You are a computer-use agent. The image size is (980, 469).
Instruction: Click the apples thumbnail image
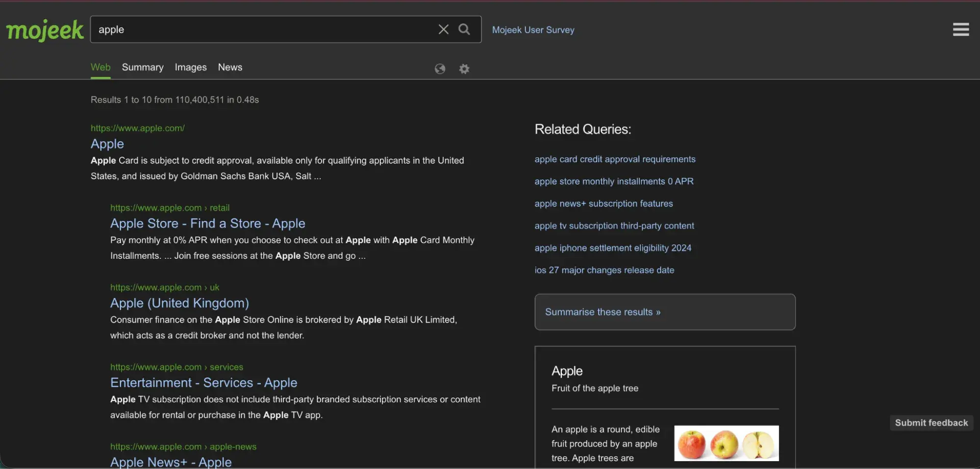click(x=726, y=443)
